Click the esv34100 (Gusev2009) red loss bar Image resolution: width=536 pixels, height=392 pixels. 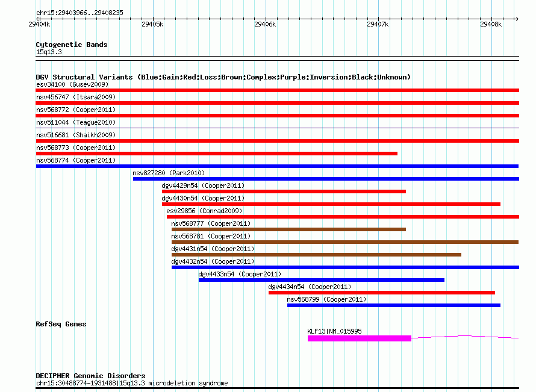(x=277, y=90)
